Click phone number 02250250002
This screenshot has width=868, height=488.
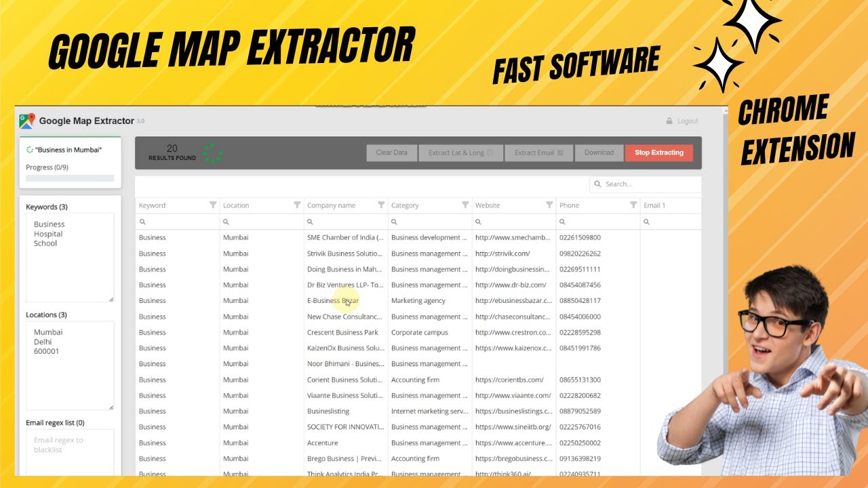[x=580, y=443]
